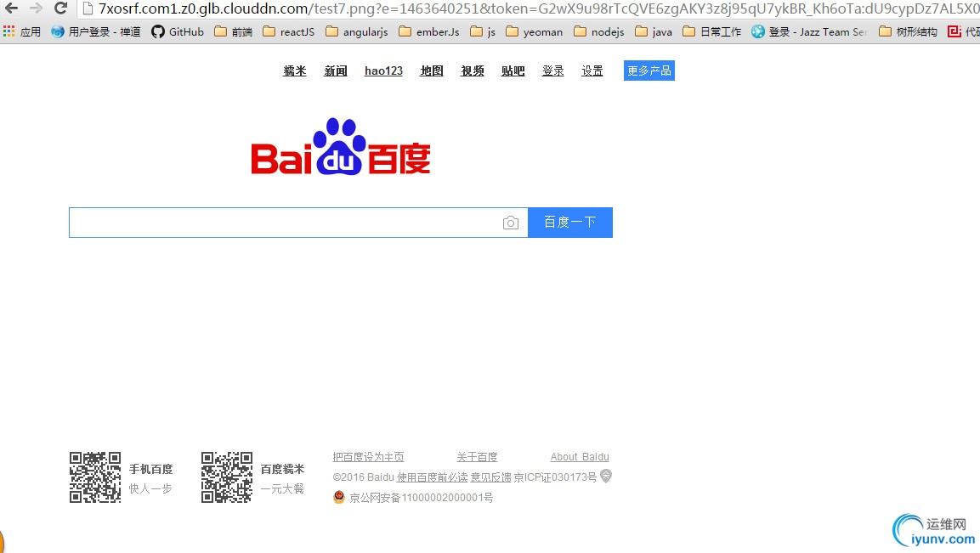Click the 登录 login link
980x553 pixels.
[x=553, y=71]
